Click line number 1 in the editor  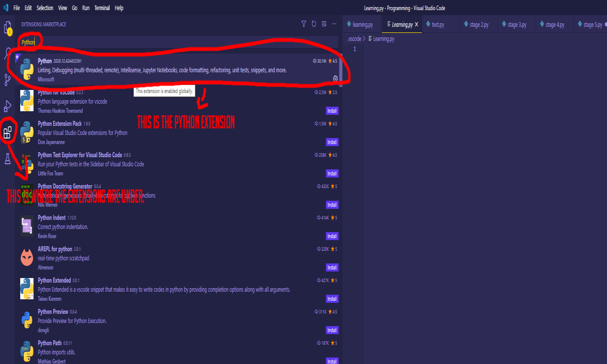[355, 49]
